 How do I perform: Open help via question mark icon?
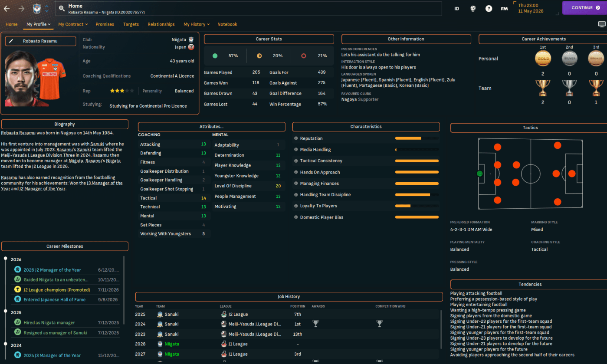coord(489,8)
